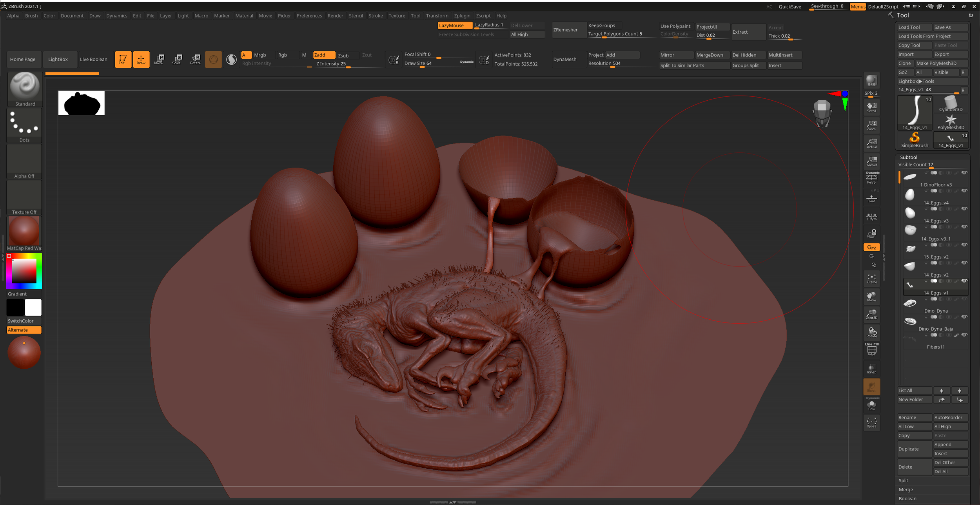This screenshot has width=980, height=505.
Task: Open the Zplugin menu
Action: pyautogui.click(x=463, y=16)
